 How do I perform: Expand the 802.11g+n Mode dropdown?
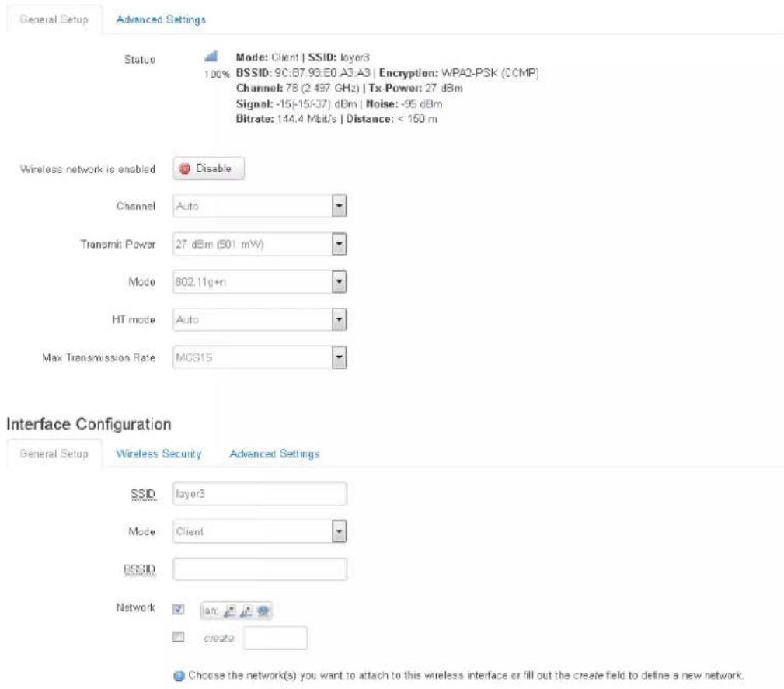[x=260, y=282]
